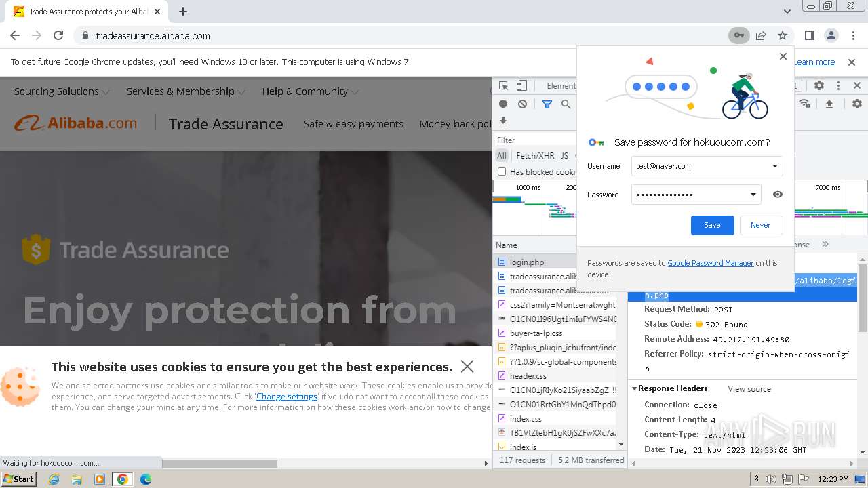Open network conditions wifi icon
The image size is (868, 488).
(805, 104)
